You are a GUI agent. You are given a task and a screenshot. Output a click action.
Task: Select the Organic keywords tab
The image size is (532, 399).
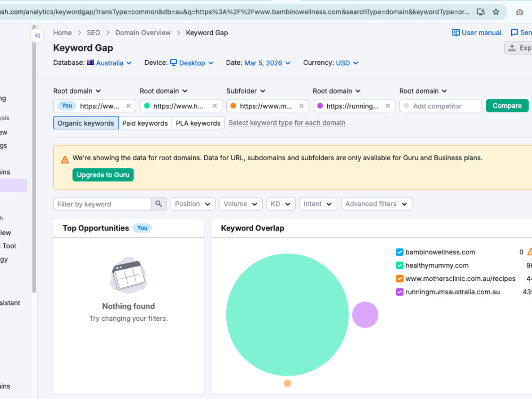[86, 123]
